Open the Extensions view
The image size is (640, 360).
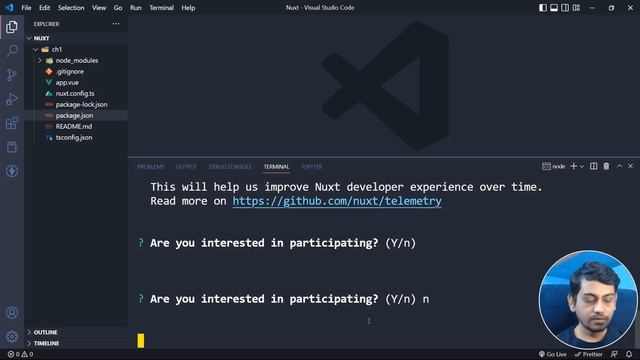12,123
